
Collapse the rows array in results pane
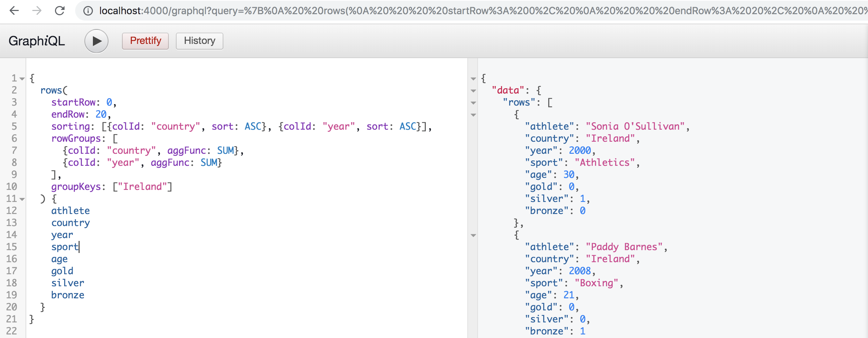(x=474, y=103)
